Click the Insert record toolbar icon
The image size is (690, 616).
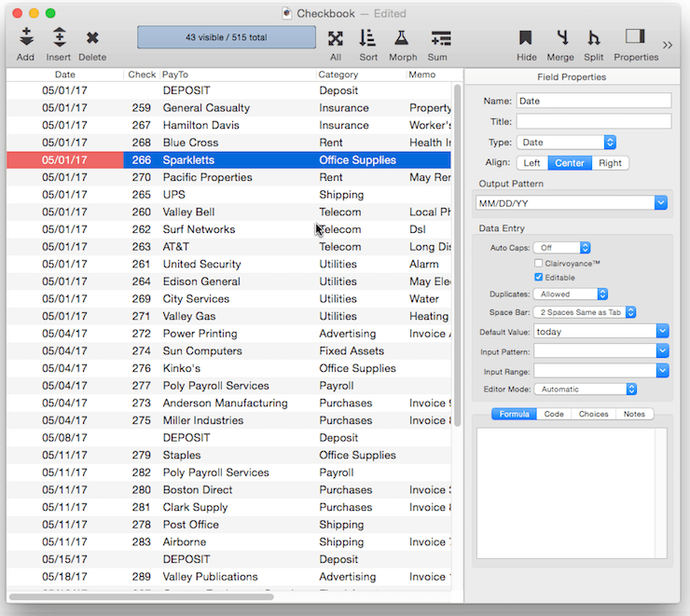point(59,37)
